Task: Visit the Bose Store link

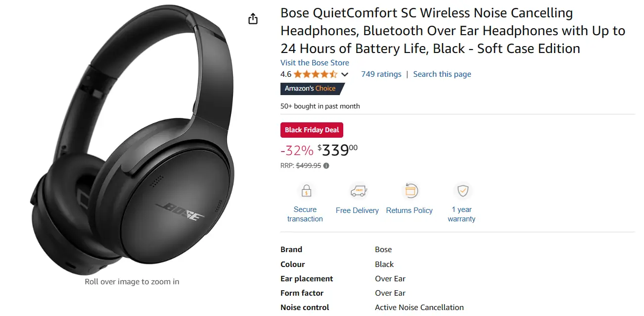Action: pyautogui.click(x=315, y=63)
